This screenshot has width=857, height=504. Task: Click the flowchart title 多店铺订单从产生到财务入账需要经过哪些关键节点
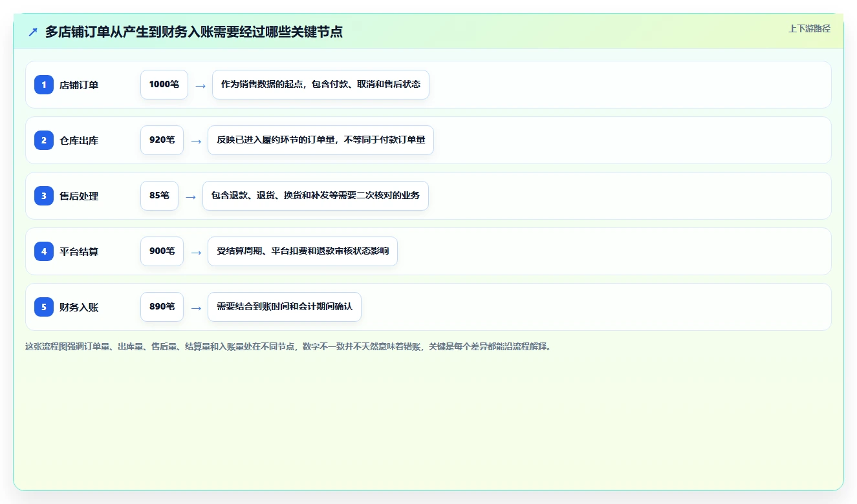[x=194, y=32]
